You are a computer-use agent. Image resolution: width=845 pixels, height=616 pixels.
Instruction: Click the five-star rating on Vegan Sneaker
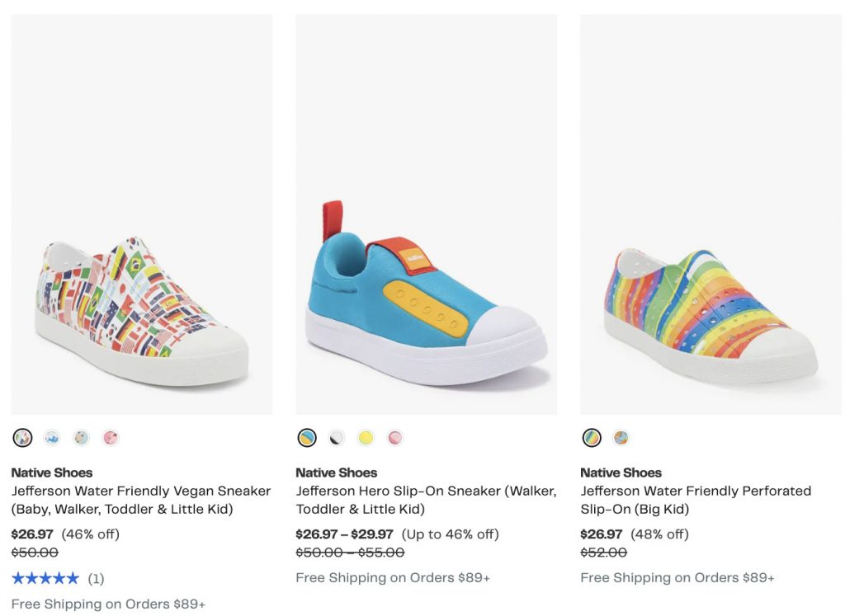coord(46,578)
